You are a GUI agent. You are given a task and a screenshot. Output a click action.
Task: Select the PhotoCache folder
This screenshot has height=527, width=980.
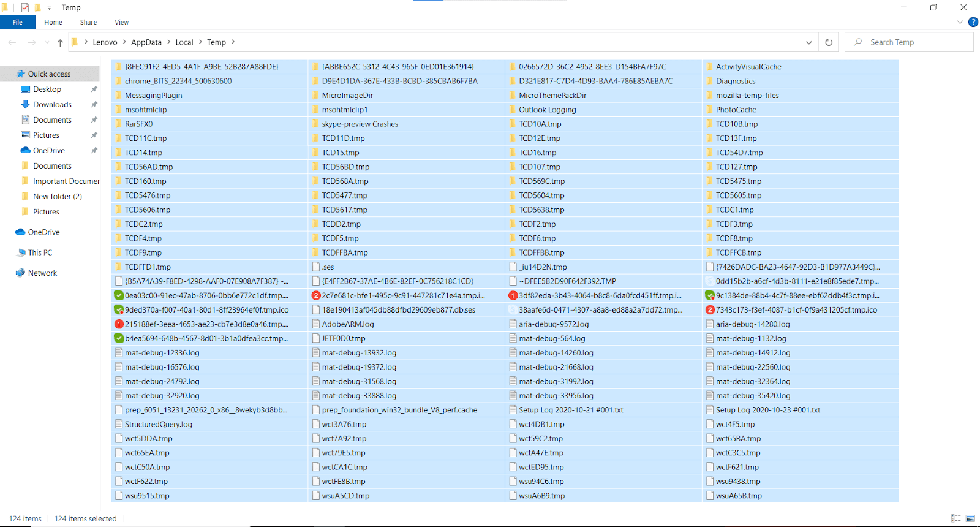[x=736, y=110]
